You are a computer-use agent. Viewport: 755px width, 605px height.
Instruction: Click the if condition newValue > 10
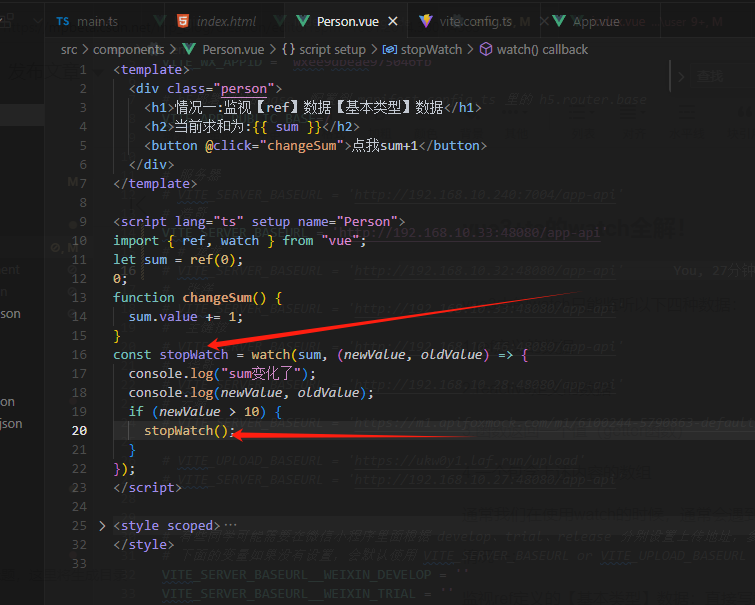(x=209, y=411)
